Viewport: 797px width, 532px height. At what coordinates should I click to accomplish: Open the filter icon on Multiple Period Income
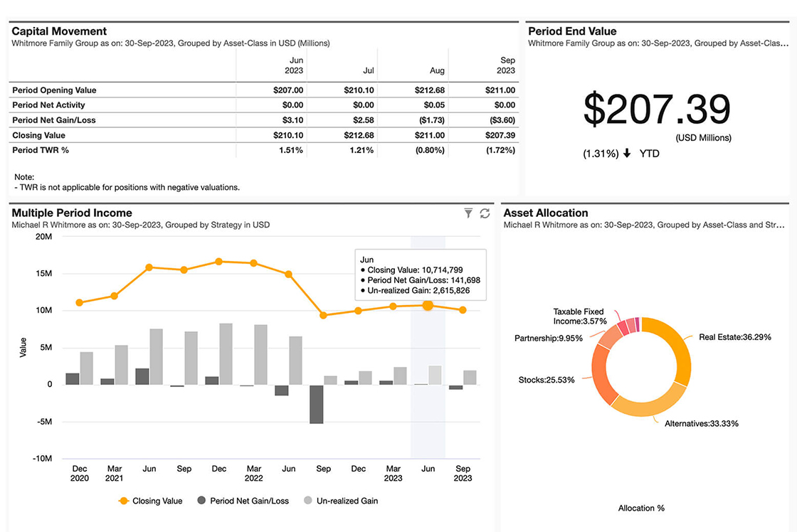pos(468,213)
